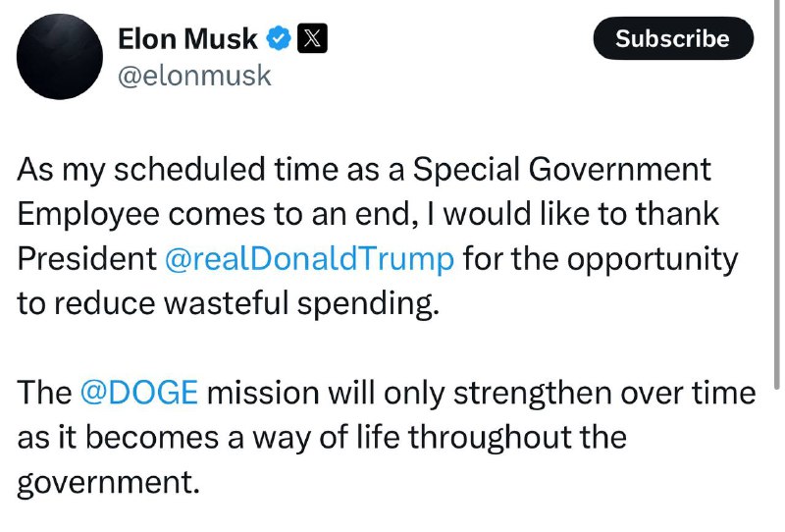Click the X affiliation badge icon

[x=312, y=38]
